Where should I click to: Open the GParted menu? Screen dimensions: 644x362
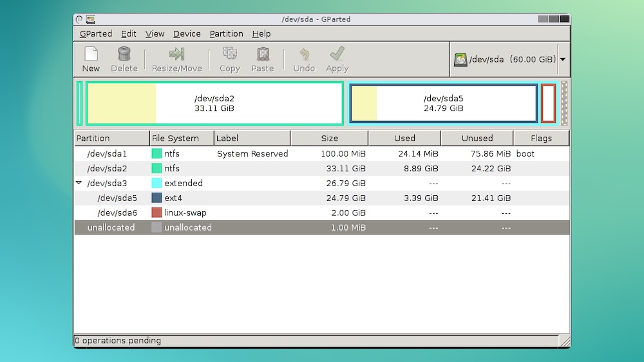(x=95, y=33)
